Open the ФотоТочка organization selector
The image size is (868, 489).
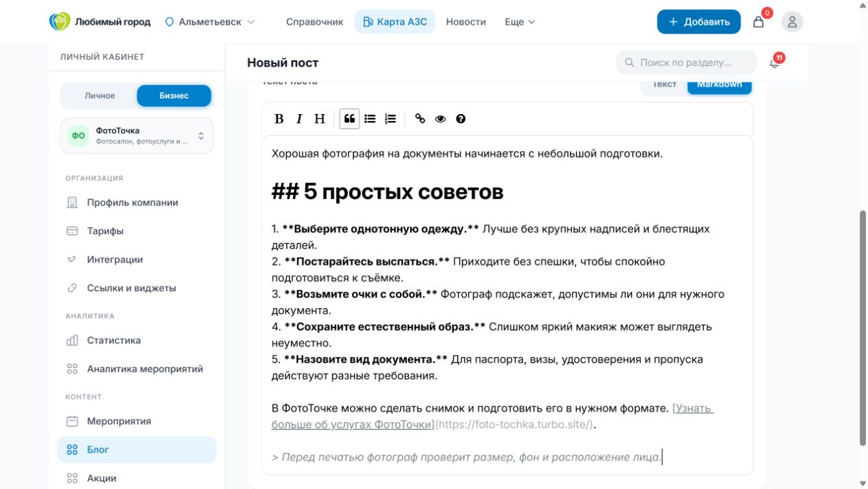[x=137, y=135]
